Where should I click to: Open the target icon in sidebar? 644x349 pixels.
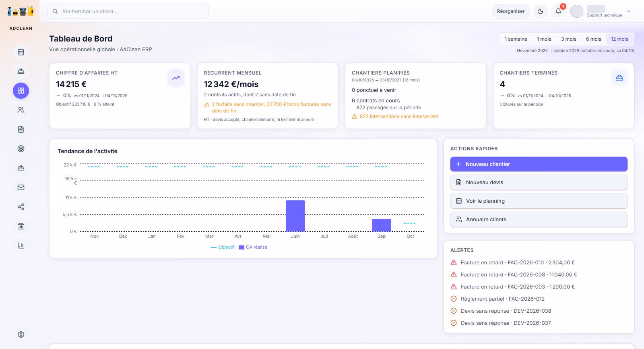pyautogui.click(x=21, y=149)
